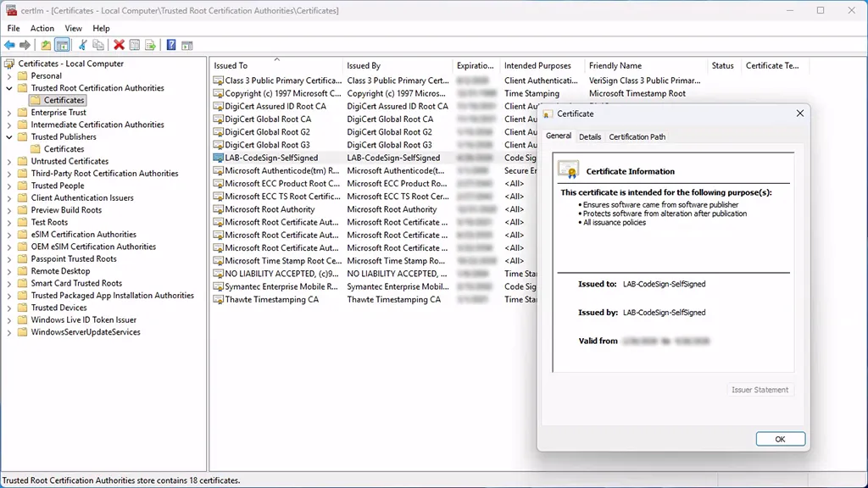This screenshot has width=868, height=488.
Task: Expand the Enterprise Trust node
Action: pos(8,113)
